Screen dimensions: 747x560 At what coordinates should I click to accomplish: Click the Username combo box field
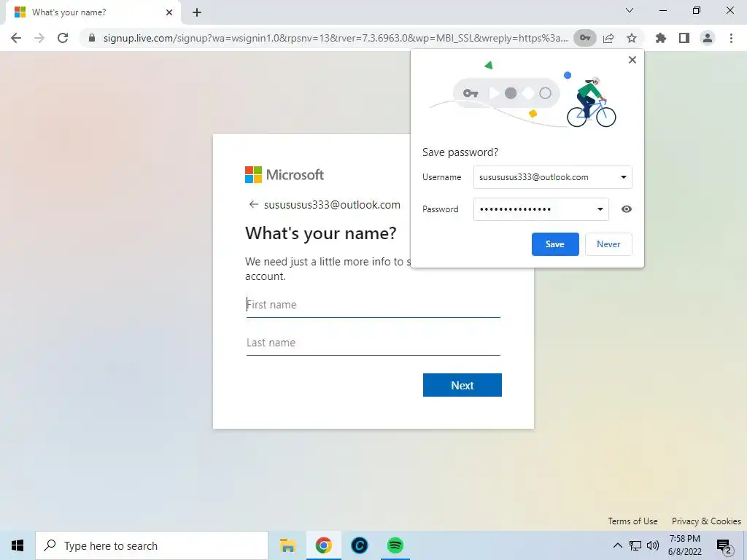click(553, 177)
